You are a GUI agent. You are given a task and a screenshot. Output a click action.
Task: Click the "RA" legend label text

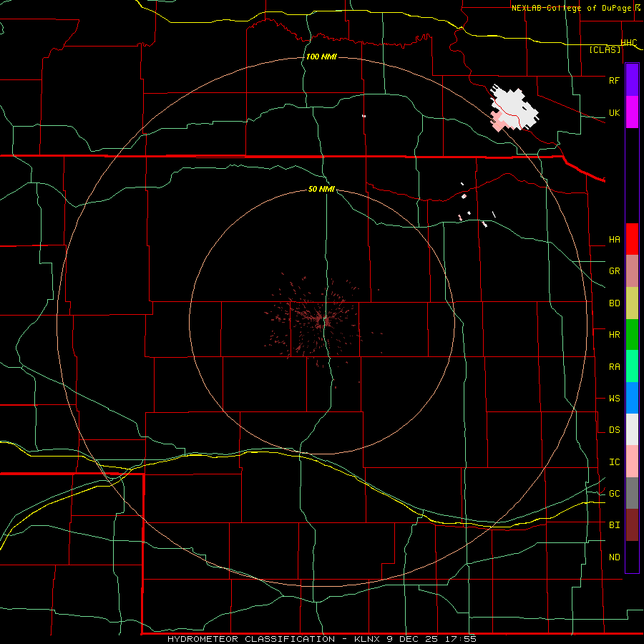[x=614, y=367]
